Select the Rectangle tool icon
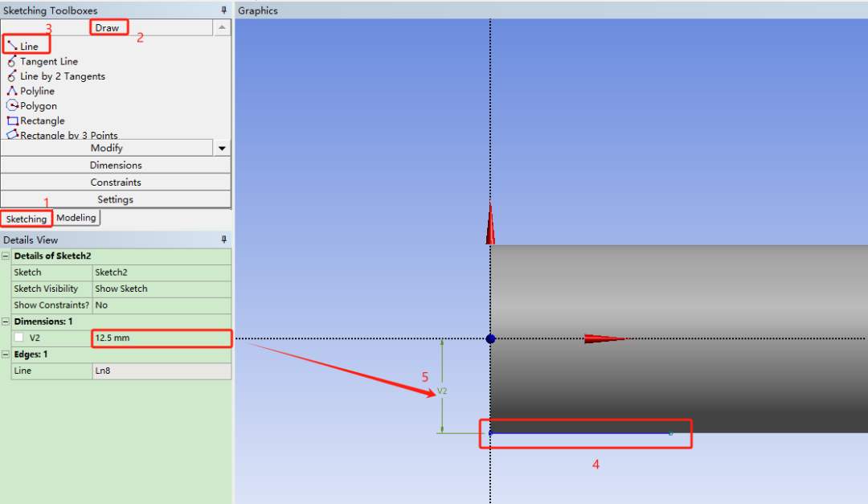Viewport: 868px width, 504px height. coord(12,121)
